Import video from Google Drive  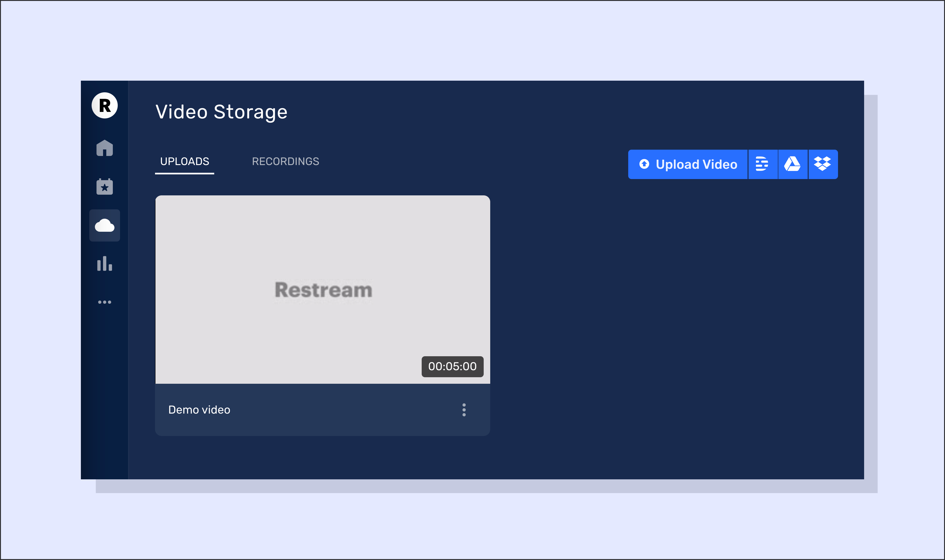pos(793,164)
